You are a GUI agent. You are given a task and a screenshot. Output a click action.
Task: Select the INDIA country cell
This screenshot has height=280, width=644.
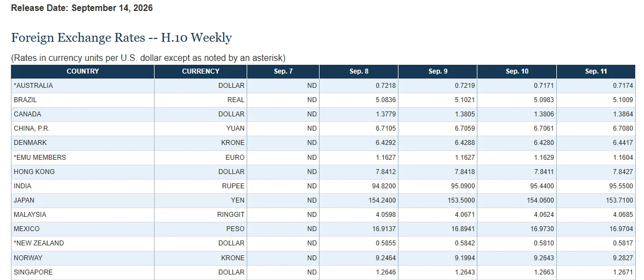(x=83, y=186)
